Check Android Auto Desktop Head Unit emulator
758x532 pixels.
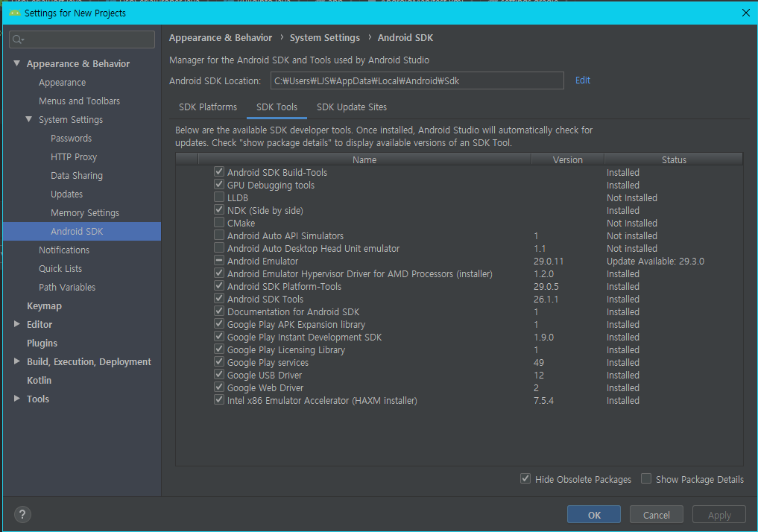[219, 247]
